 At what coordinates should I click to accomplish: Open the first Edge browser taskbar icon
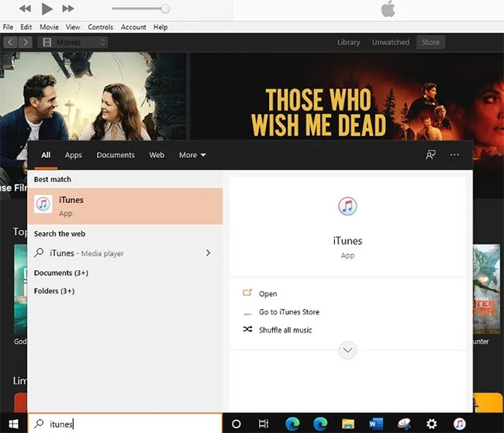pyautogui.click(x=292, y=424)
